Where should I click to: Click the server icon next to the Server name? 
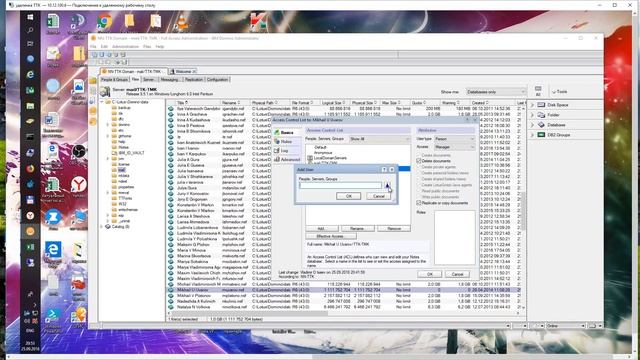[105, 92]
